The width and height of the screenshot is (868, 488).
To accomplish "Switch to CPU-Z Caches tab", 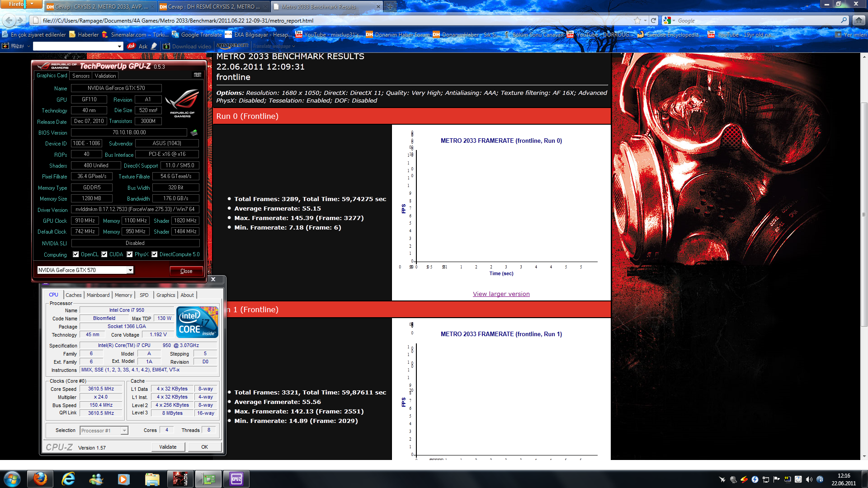I will [x=74, y=295].
